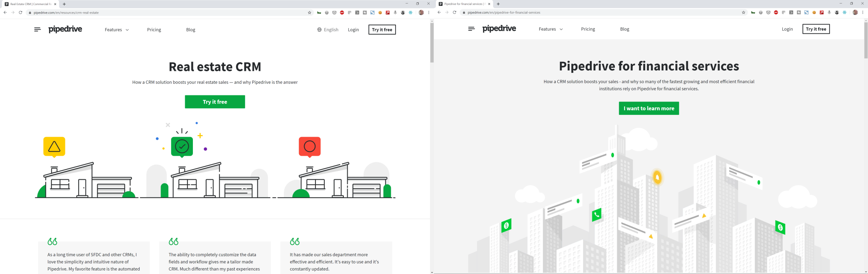Click outlined 'Try it free' in left header
Image resolution: width=868 pixels, height=274 pixels.
[x=382, y=30]
